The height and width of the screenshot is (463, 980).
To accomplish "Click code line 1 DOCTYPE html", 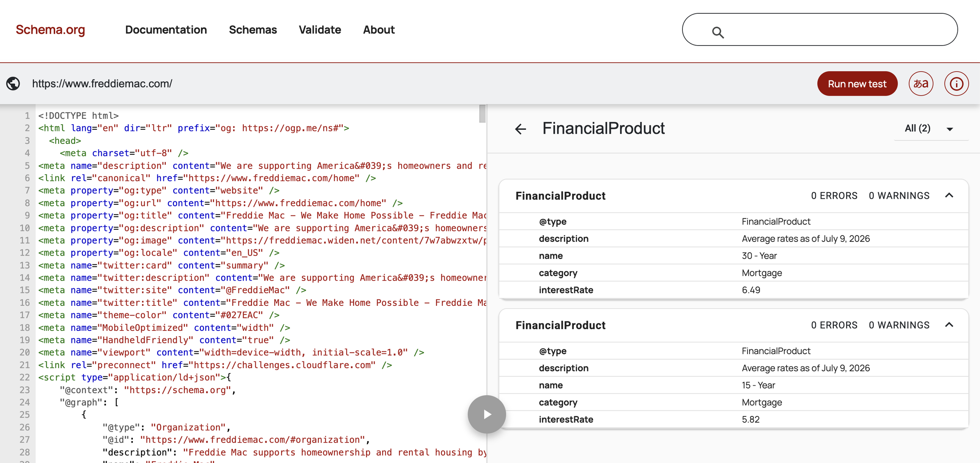I will [x=78, y=116].
